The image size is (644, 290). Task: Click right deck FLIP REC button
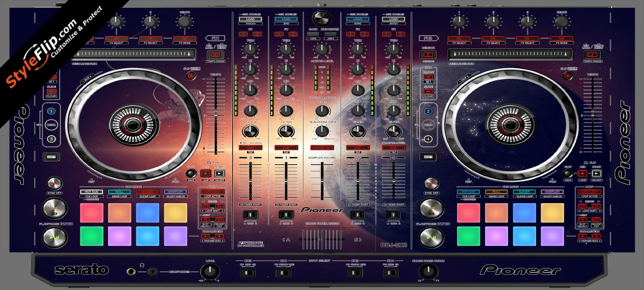583,174
